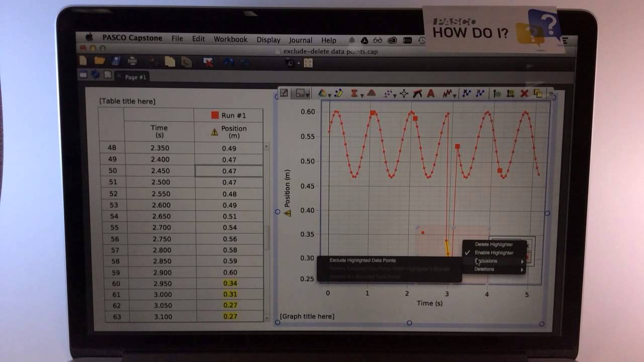Expand the graph toolbar overflow chevron
This screenshot has width=644, height=362.
550,94
